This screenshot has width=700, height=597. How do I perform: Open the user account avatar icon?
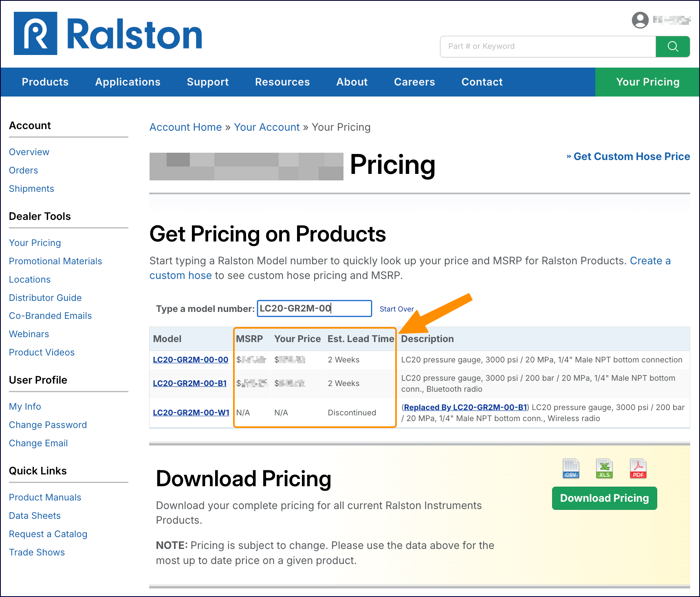(640, 20)
